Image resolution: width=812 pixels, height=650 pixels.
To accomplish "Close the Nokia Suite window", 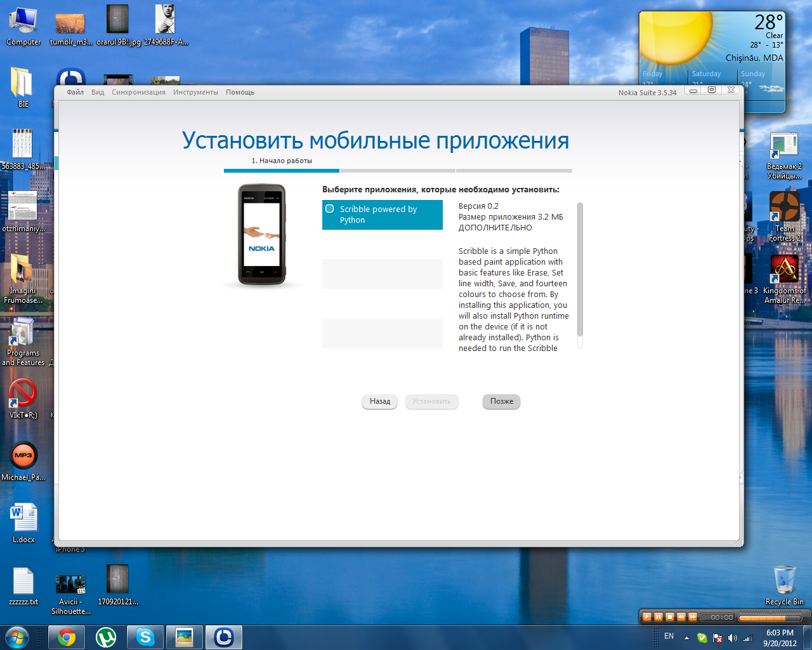I will point(731,90).
